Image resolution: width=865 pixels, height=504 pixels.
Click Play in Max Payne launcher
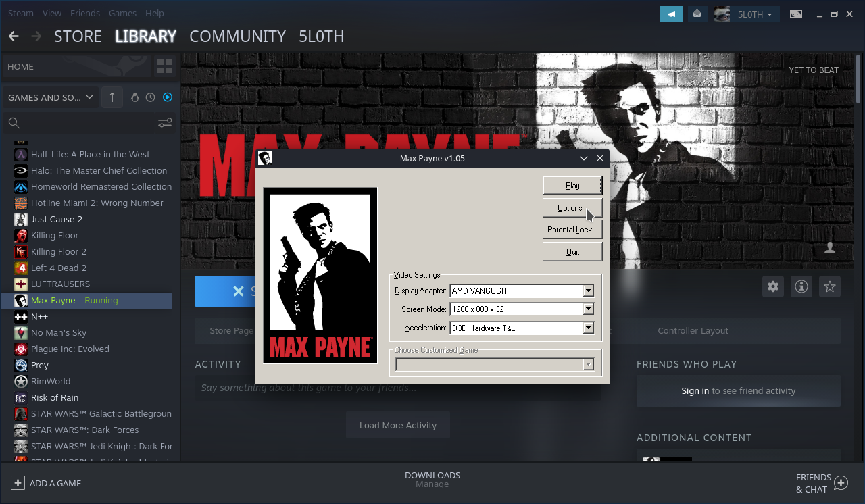572,186
